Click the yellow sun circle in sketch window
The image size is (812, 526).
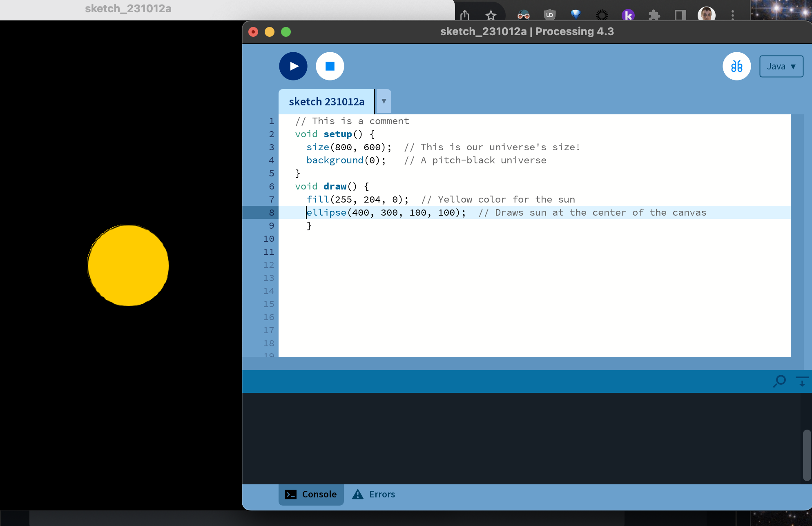click(129, 265)
